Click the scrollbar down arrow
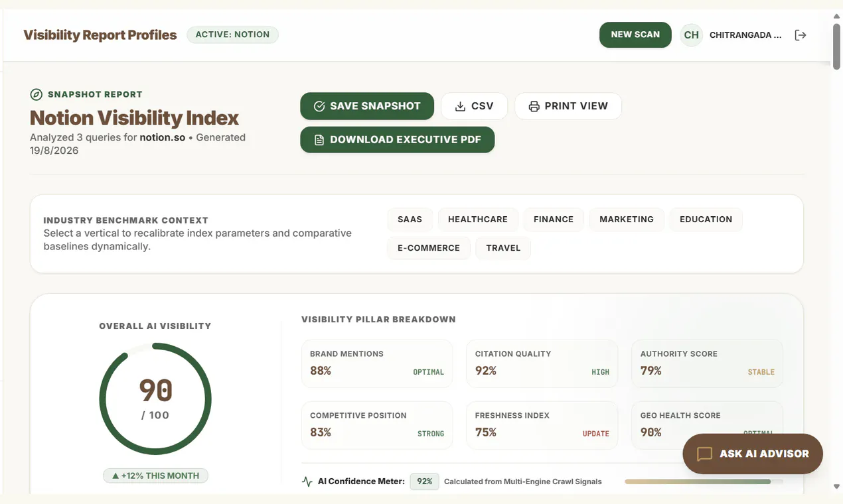Screen dimensions: 843x504 coord(836,487)
